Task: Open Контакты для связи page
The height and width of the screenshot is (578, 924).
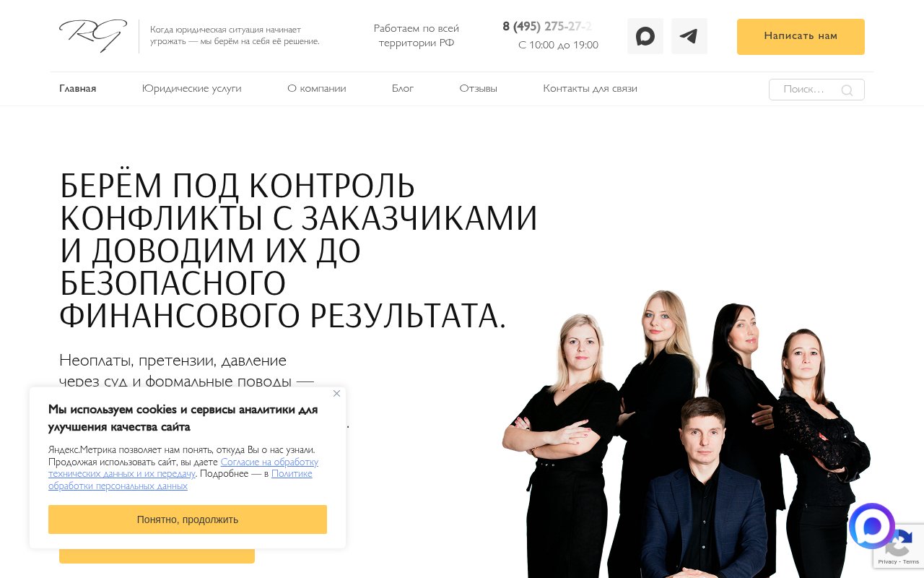Action: [590, 89]
